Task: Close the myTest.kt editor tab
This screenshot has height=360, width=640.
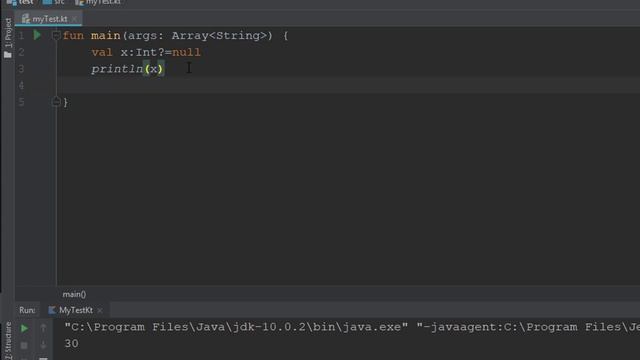Action: pos(74,19)
